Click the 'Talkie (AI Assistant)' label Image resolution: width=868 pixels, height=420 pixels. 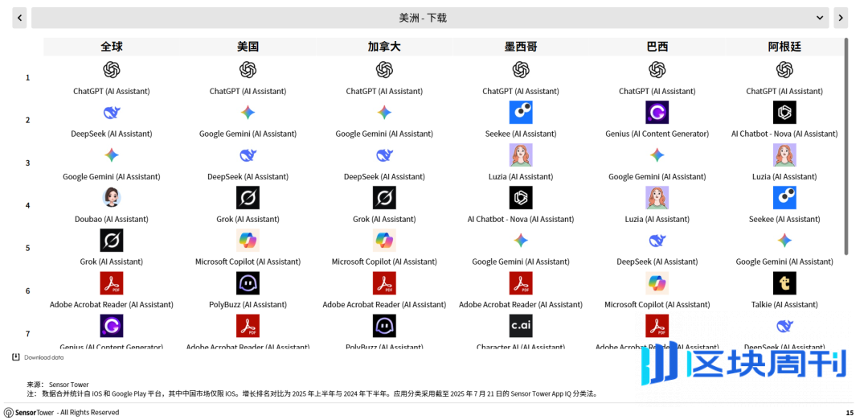pyautogui.click(x=784, y=304)
